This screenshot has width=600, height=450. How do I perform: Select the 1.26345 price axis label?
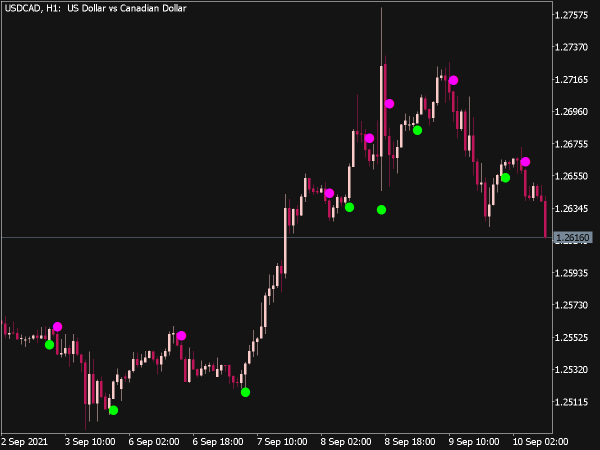pyautogui.click(x=571, y=209)
